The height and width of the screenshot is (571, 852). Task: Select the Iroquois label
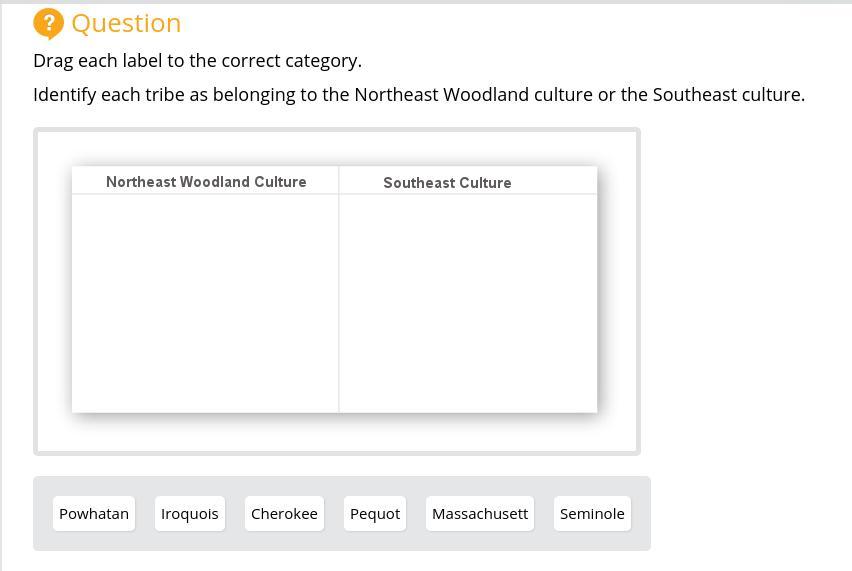pos(190,514)
